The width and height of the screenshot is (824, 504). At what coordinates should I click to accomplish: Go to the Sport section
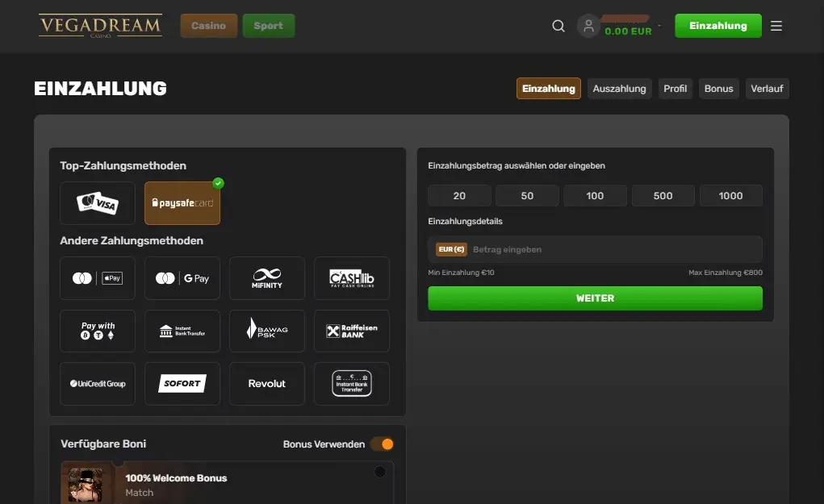point(269,26)
